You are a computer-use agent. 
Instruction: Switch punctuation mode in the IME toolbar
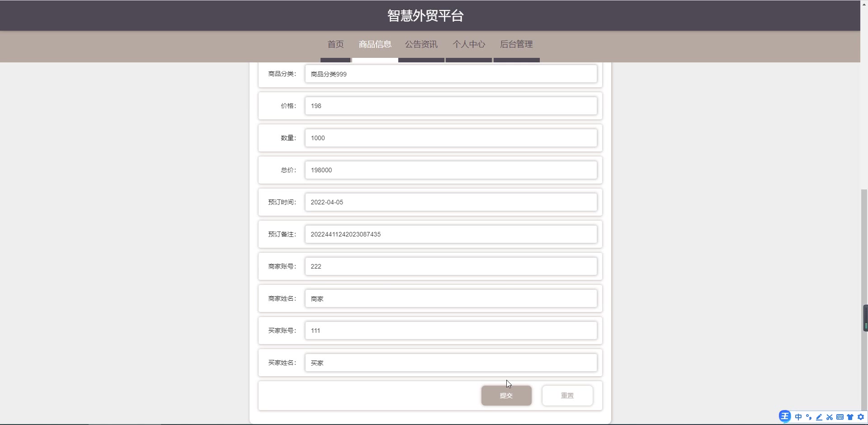pyautogui.click(x=809, y=417)
